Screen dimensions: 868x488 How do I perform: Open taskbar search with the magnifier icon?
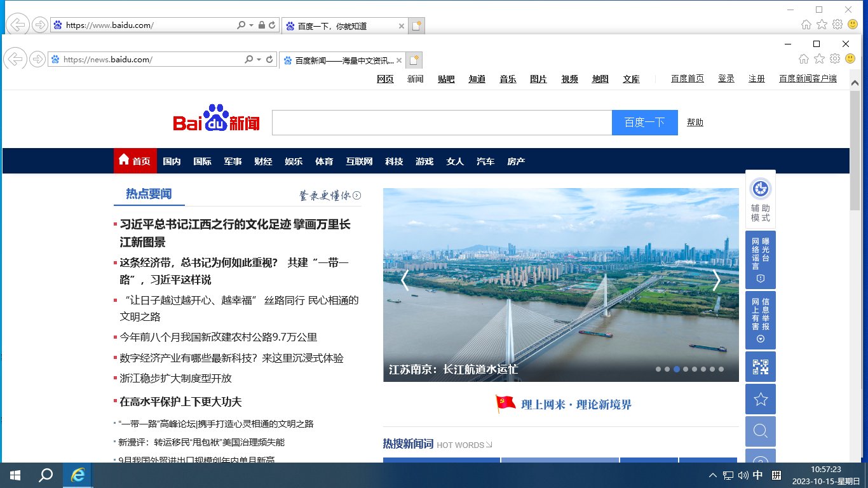(x=44, y=475)
